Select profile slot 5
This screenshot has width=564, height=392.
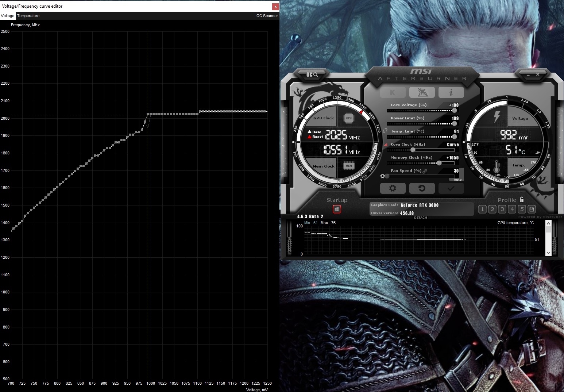point(522,209)
